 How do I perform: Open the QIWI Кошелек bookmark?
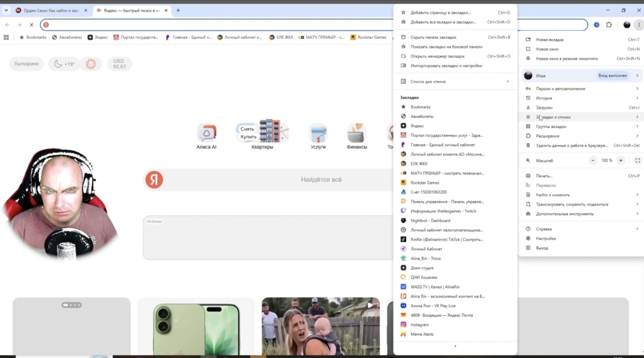(x=455, y=277)
